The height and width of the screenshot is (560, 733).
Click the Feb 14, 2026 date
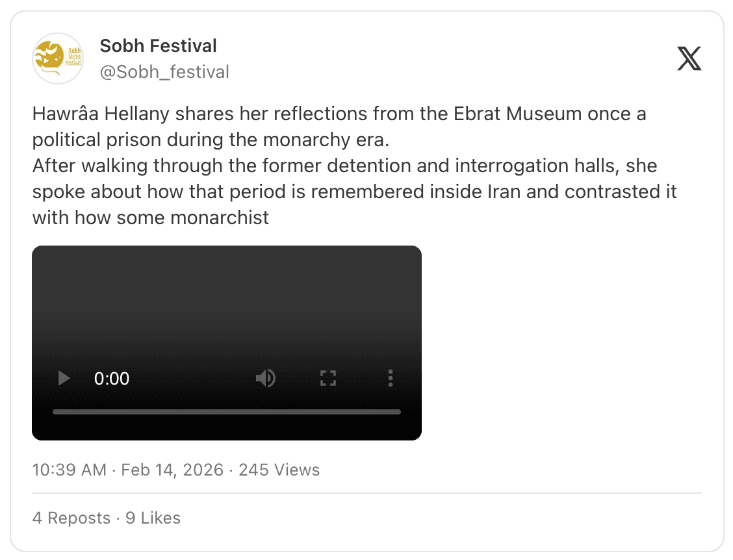click(x=172, y=470)
